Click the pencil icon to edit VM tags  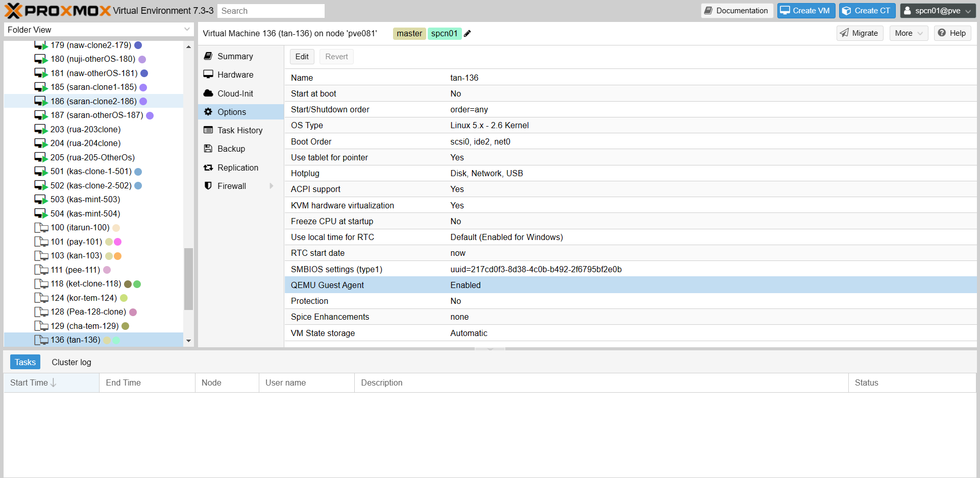click(x=468, y=34)
